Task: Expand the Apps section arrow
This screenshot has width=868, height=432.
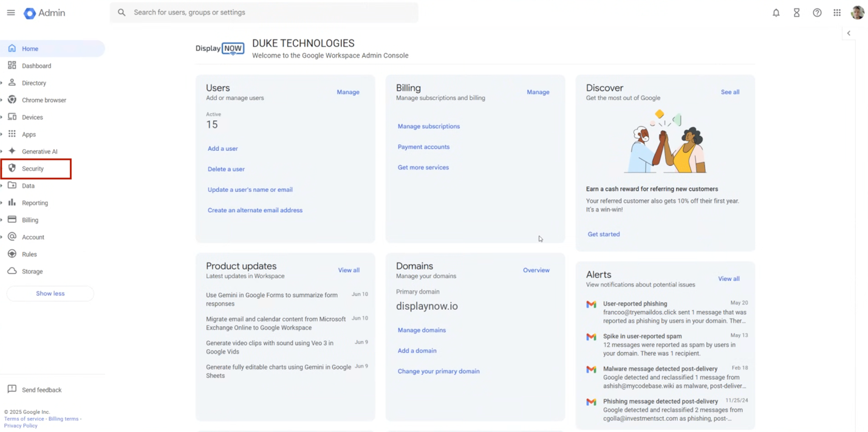Action: [2, 134]
